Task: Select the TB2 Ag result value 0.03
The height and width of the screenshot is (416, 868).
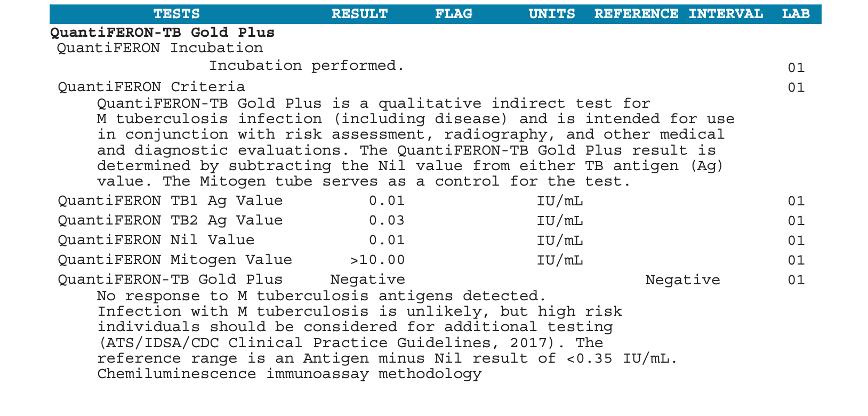Action: (x=387, y=220)
